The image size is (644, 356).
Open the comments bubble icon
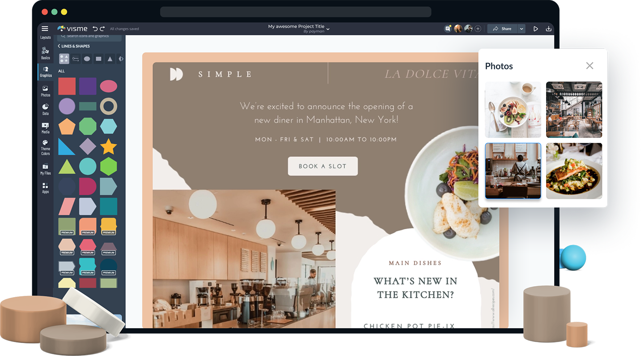click(x=448, y=29)
